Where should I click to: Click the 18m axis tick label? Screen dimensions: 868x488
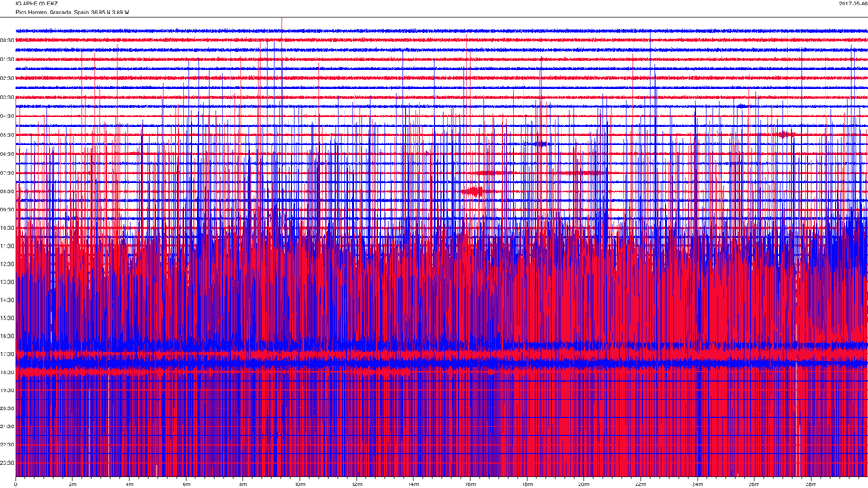click(x=526, y=484)
